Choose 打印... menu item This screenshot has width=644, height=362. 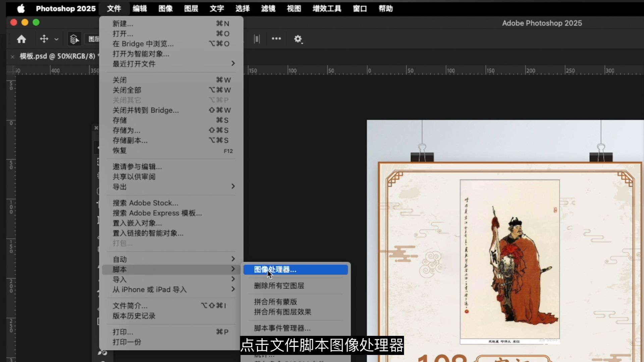pos(171,332)
